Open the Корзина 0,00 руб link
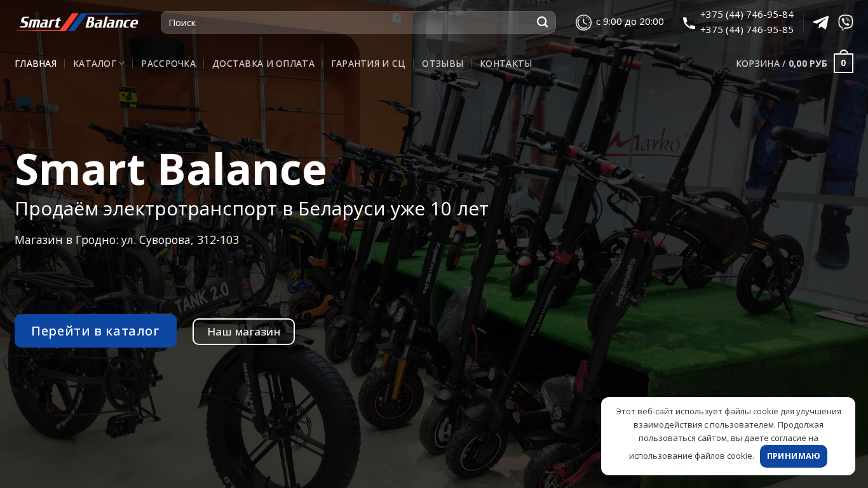The width and height of the screenshot is (868, 488). (782, 64)
